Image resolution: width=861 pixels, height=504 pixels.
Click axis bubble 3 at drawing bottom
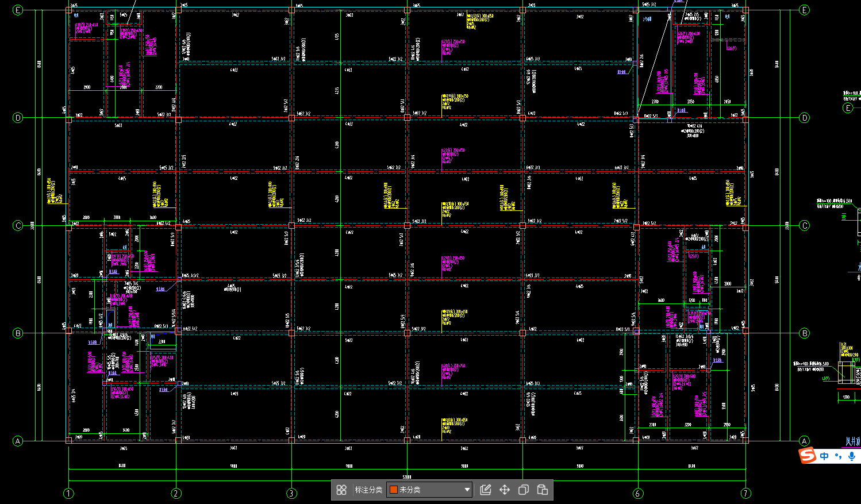[292, 493]
